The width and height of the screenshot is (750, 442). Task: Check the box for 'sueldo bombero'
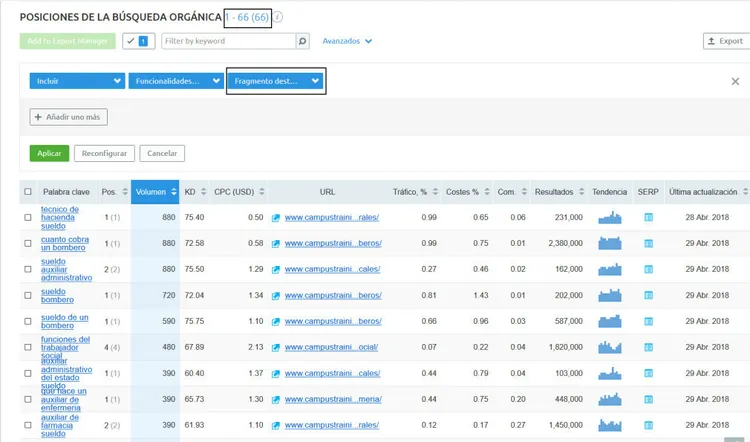(28, 296)
